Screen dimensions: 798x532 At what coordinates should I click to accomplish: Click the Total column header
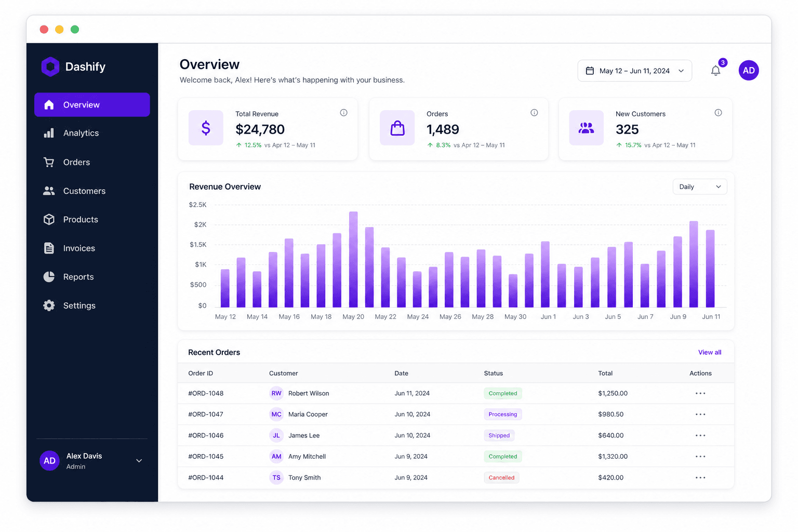[605, 373]
